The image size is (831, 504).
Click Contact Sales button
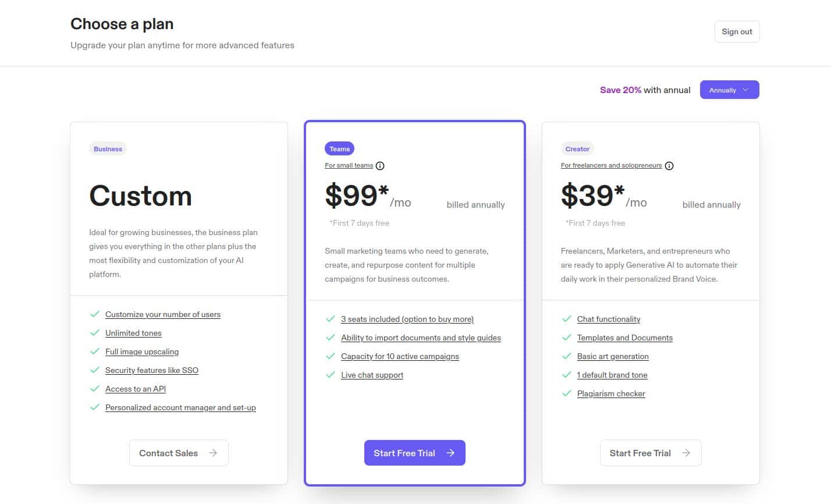179,453
